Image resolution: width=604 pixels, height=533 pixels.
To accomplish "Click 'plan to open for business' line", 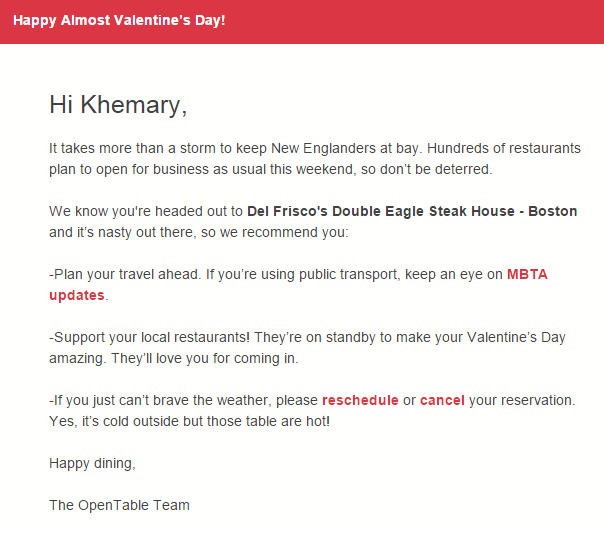I will coord(270,169).
